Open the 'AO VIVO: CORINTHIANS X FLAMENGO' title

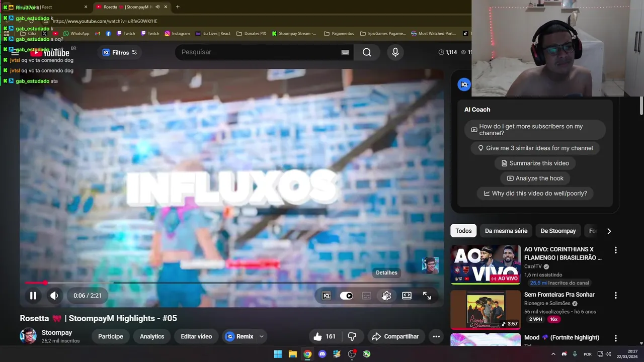click(562, 253)
